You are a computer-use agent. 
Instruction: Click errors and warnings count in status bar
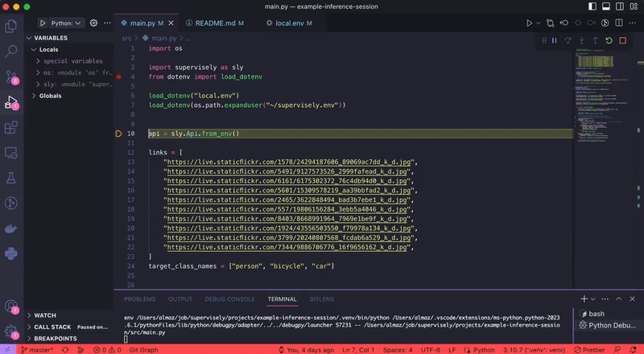107,350
